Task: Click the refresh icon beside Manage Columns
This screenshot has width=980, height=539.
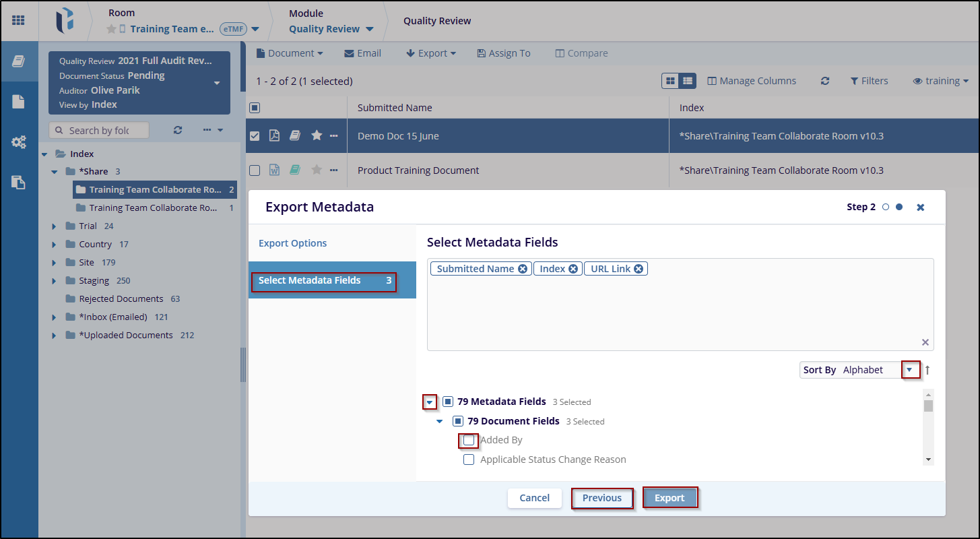Action: tap(824, 81)
